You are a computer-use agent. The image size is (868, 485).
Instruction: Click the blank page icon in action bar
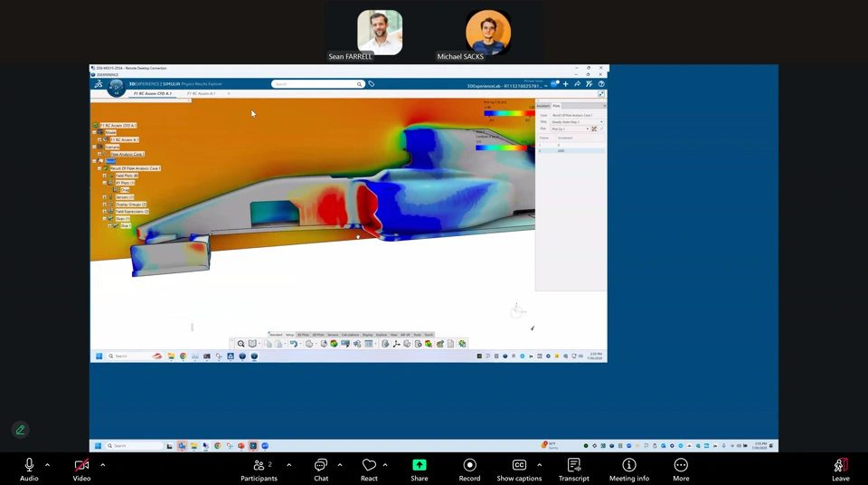pyautogui.click(x=450, y=344)
